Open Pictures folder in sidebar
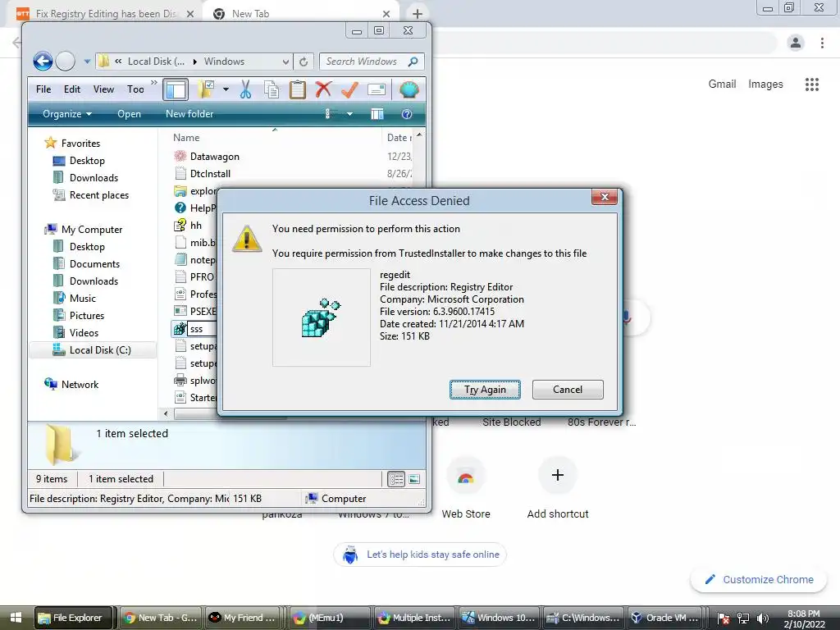 click(x=86, y=316)
